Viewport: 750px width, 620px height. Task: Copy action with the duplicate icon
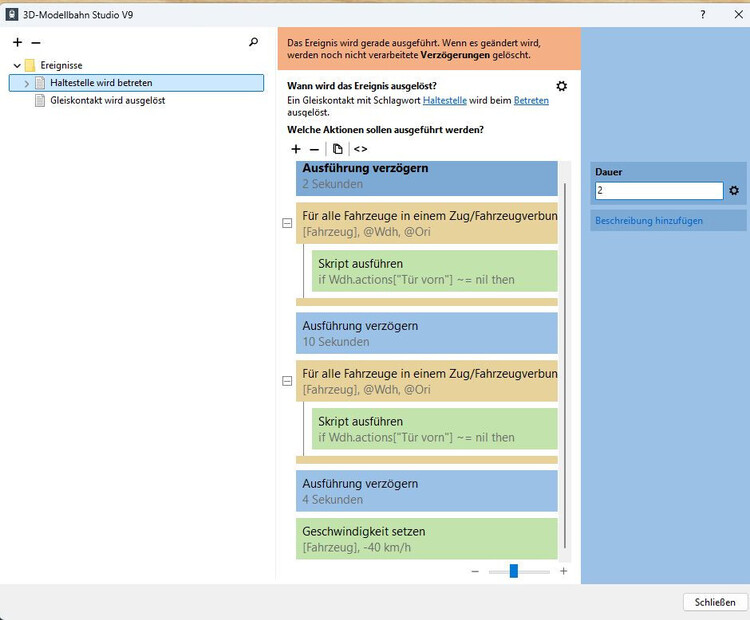click(338, 149)
